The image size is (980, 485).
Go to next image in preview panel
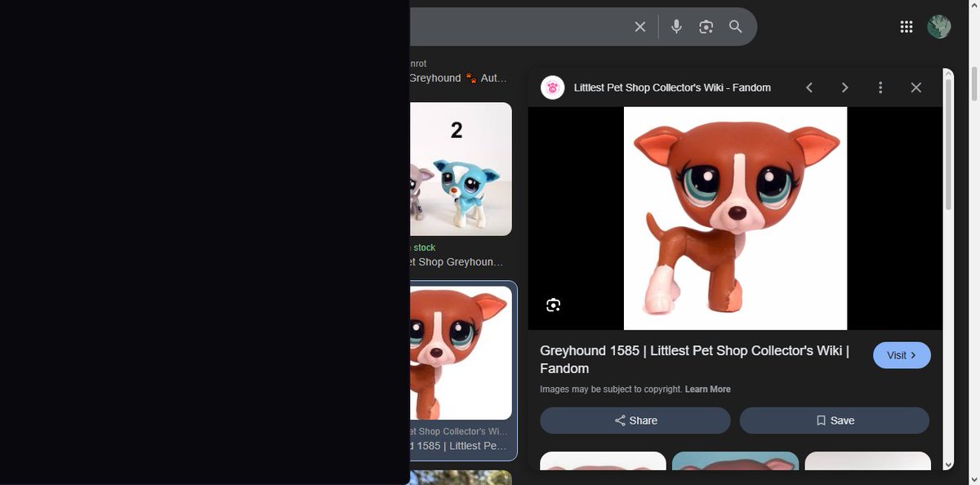coord(845,87)
